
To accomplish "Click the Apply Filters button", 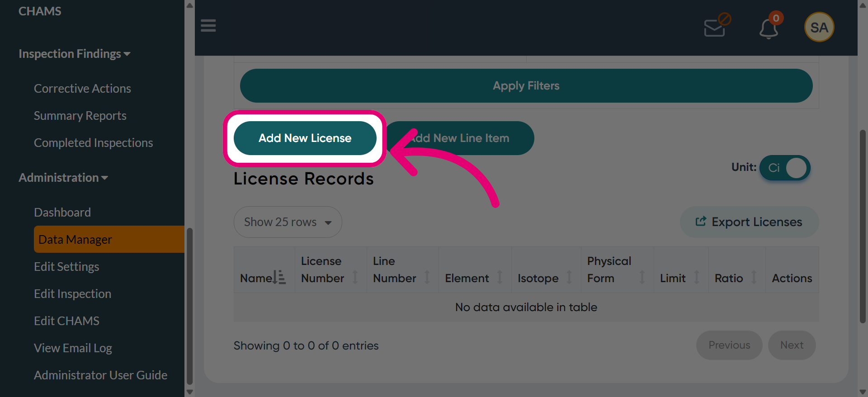I will 526,85.
